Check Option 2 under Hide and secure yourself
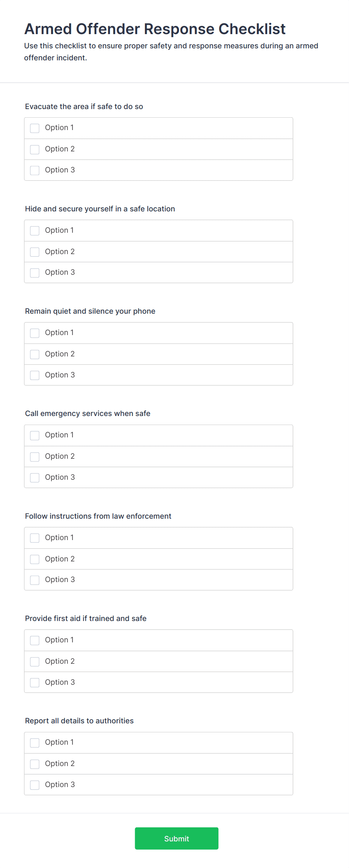349x868 pixels. pyautogui.click(x=35, y=252)
